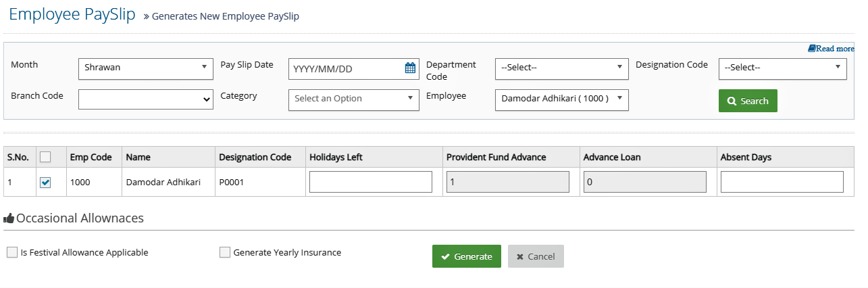The image size is (868, 288).
Task: Open the Pay Slip Date calendar icon
Action: (x=410, y=68)
